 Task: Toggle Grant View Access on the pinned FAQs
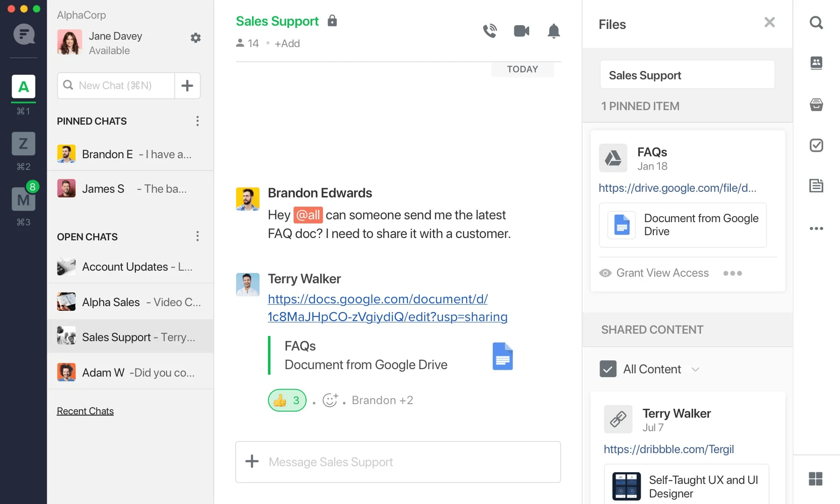pyautogui.click(x=653, y=273)
